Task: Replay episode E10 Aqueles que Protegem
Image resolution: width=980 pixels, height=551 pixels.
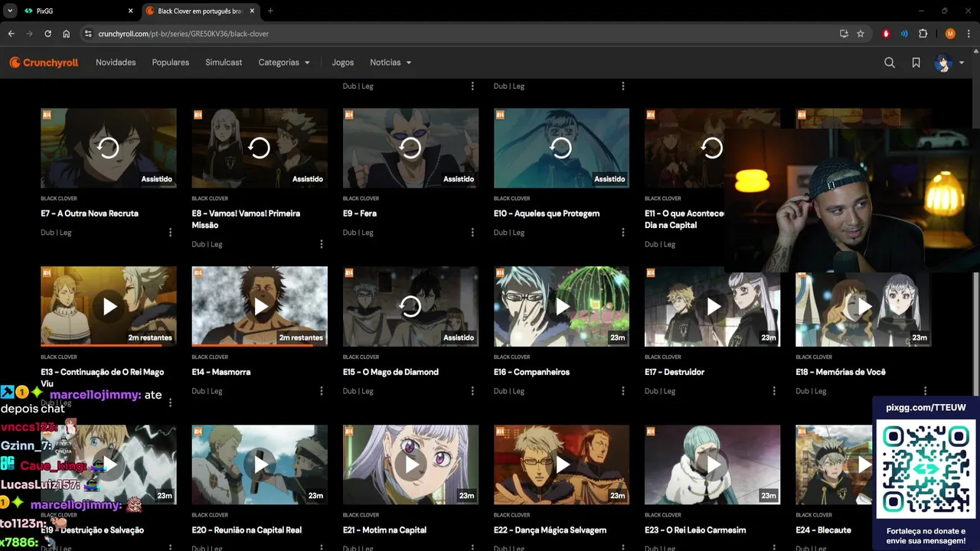Action: pyautogui.click(x=561, y=148)
